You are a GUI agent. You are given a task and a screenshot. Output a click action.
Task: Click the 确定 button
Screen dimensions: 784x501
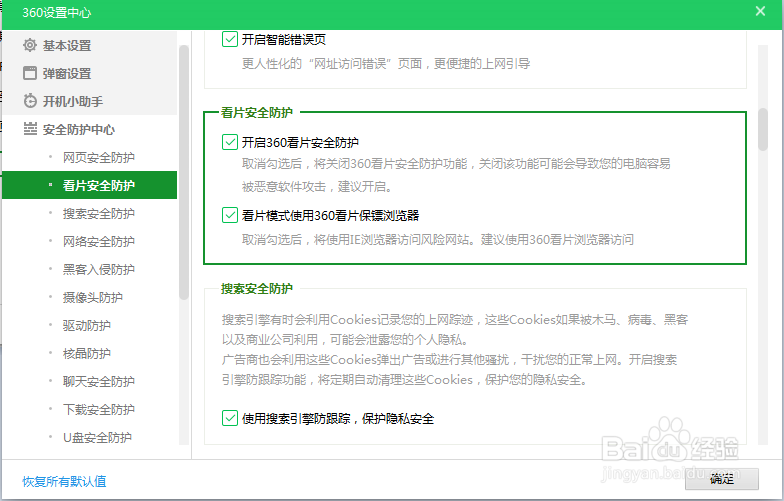722,479
